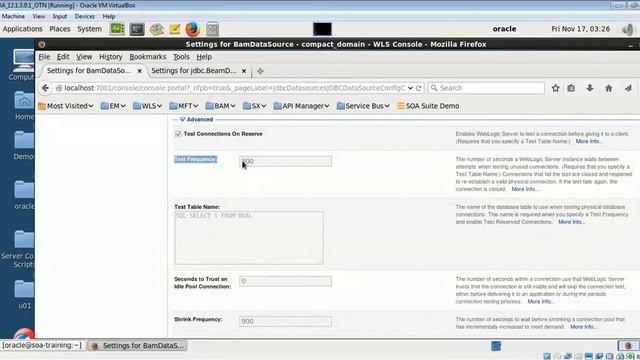
Task: Click the Test Table Name text area
Action: 249,238
